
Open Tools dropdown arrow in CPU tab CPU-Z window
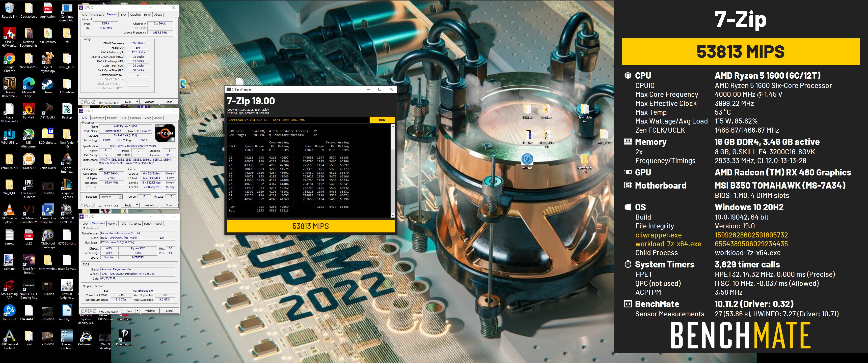point(137,205)
